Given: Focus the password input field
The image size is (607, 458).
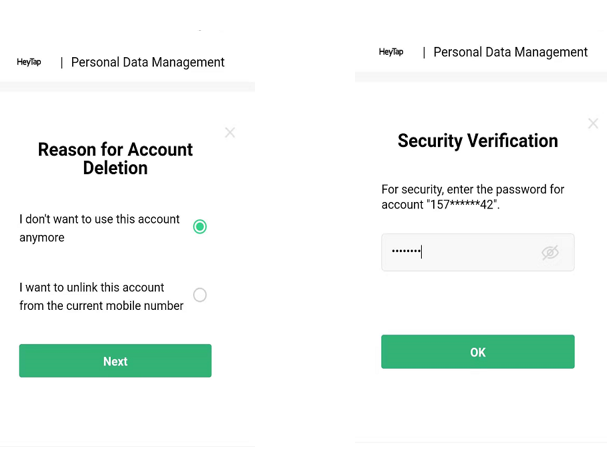Looking at the screenshot, I should [460, 253].
